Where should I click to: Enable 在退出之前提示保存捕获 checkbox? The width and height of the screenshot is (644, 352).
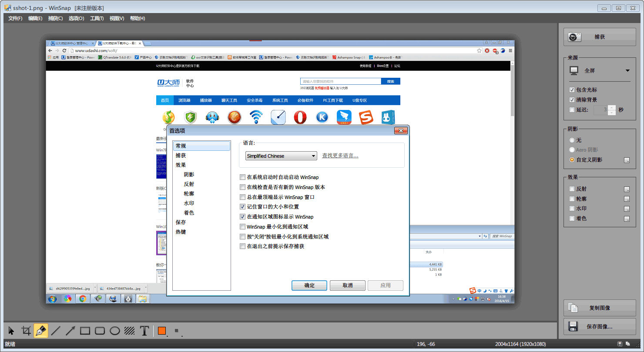click(x=243, y=246)
